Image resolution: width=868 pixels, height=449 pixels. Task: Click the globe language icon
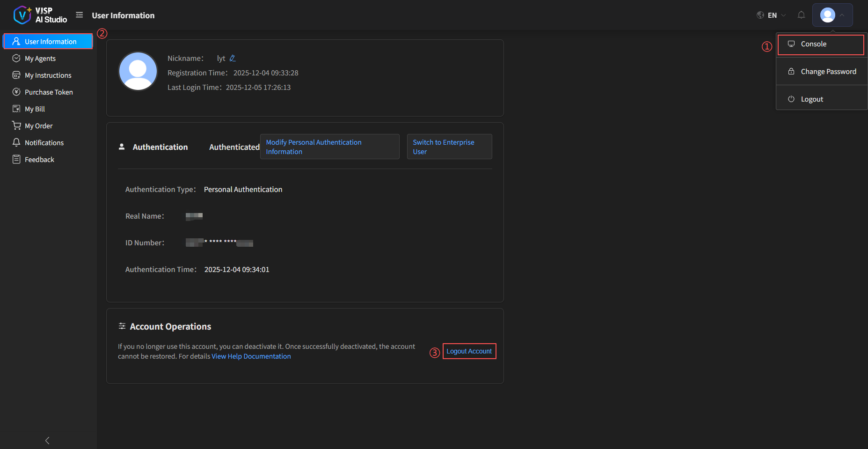tap(760, 15)
